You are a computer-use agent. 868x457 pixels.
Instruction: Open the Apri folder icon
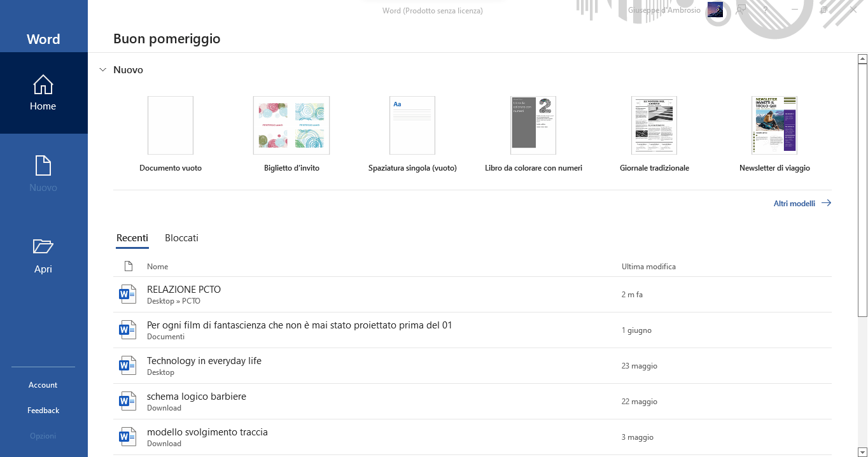pos(43,246)
